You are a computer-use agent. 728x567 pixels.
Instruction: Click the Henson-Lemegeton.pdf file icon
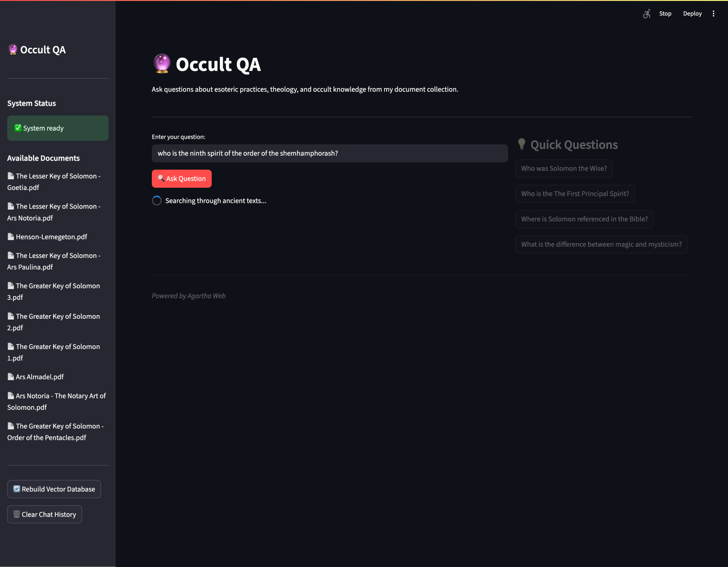[11, 237]
